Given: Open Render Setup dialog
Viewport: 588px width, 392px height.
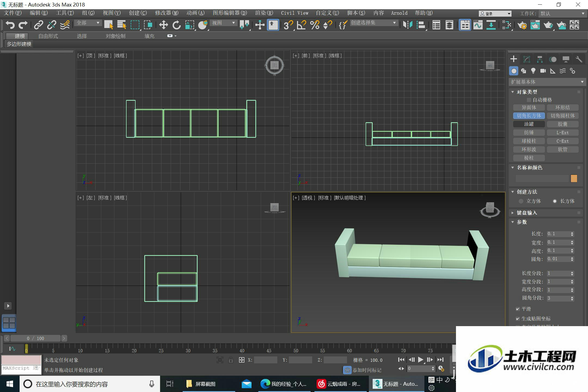Looking at the screenshot, I should pos(522,25).
